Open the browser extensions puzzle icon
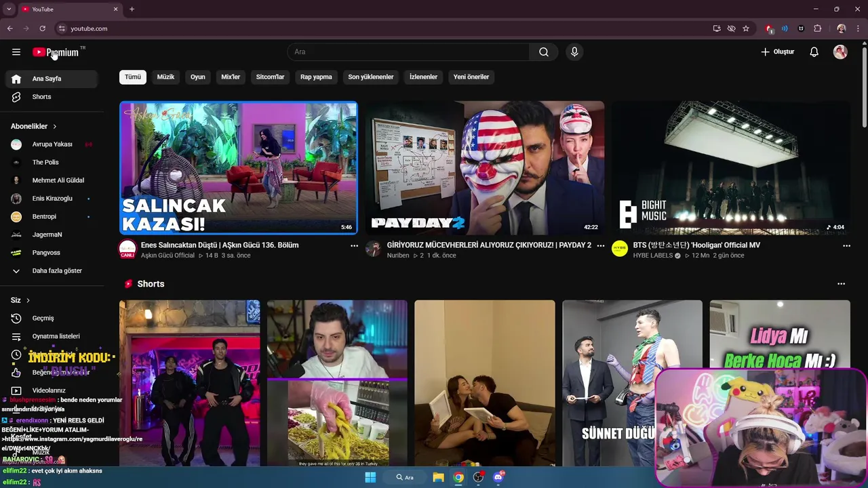This screenshot has height=488, width=868. [x=817, y=28]
